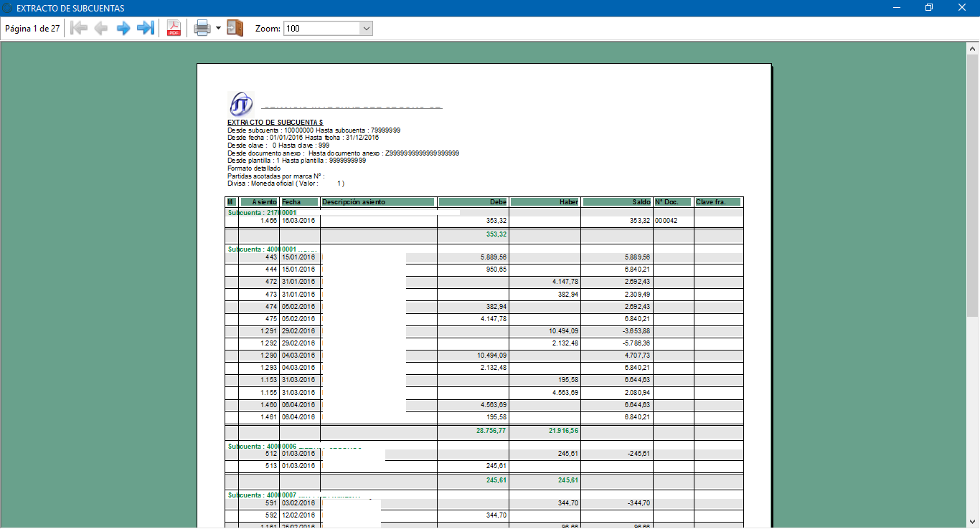Click document number '000042'
This screenshot has height=529, width=980.
[666, 221]
